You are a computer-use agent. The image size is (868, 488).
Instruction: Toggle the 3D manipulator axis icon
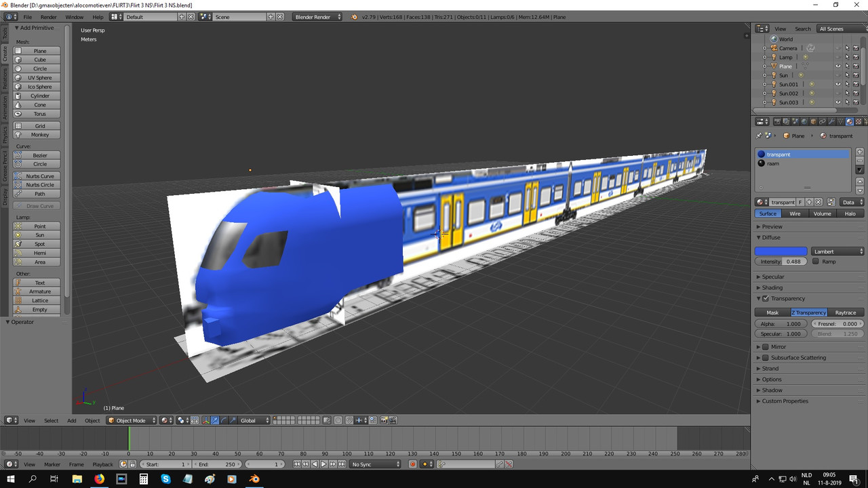pos(206,420)
